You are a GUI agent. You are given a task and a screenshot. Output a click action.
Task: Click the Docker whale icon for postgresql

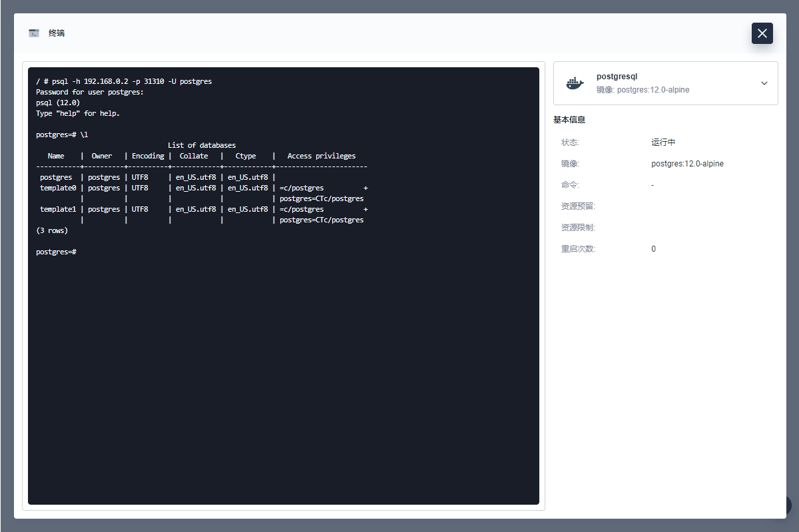tap(575, 83)
